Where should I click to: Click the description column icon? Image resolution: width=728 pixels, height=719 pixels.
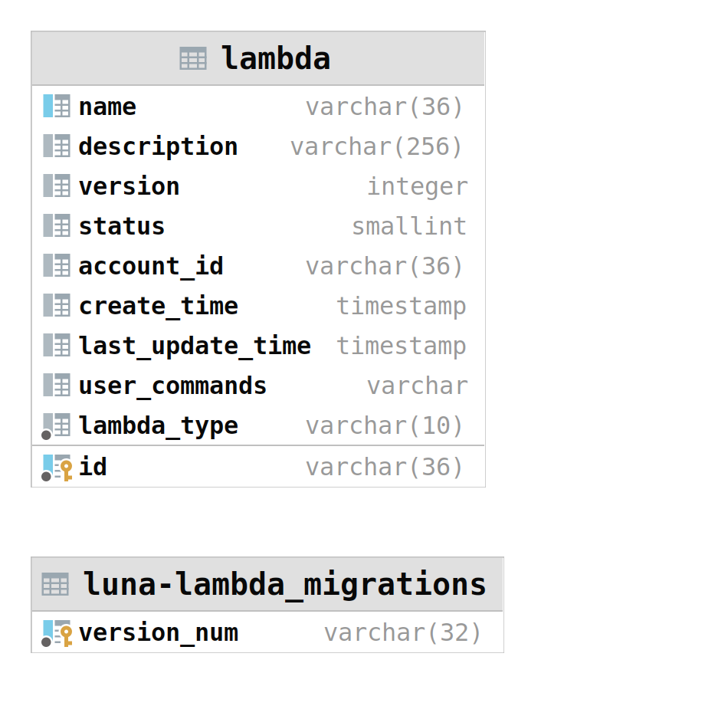click(57, 146)
